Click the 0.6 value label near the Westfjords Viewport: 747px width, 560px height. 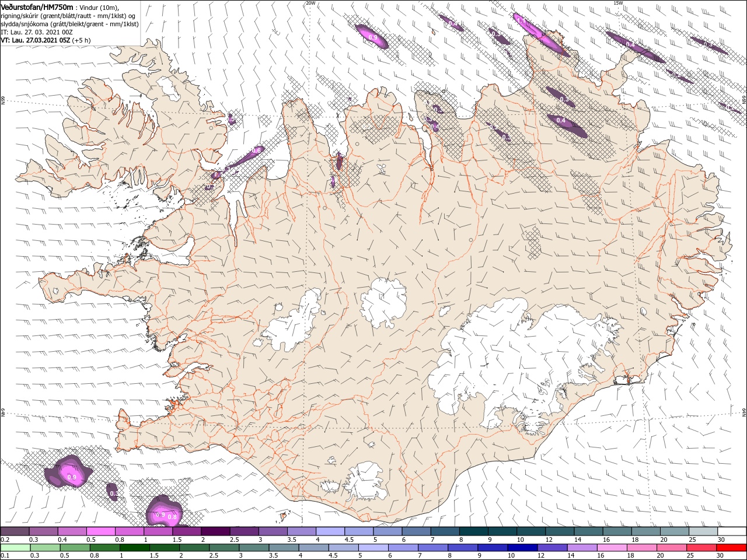click(256, 151)
